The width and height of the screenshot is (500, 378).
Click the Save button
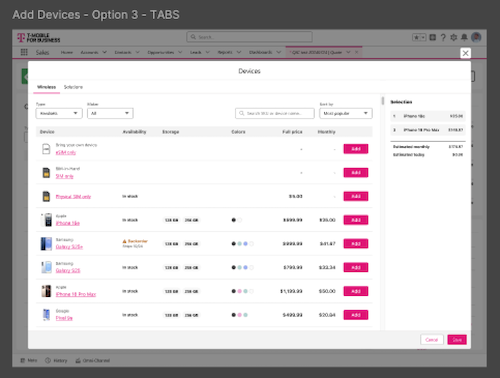coord(457,340)
